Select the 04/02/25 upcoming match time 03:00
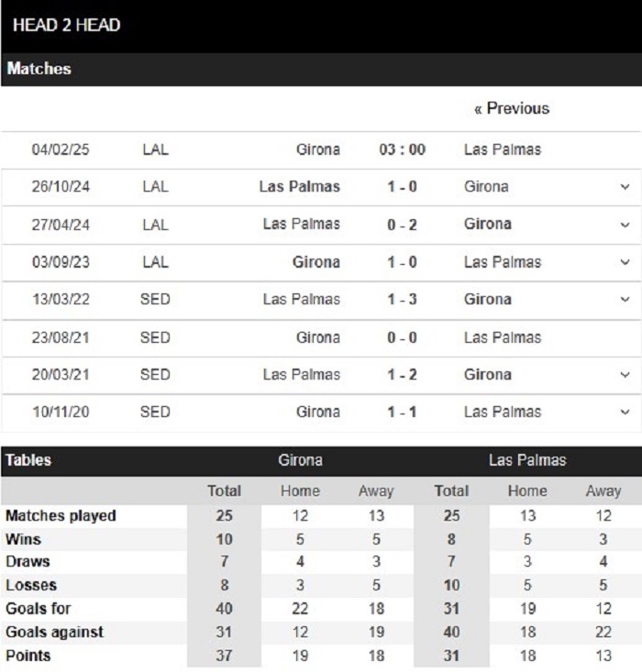 pos(402,149)
